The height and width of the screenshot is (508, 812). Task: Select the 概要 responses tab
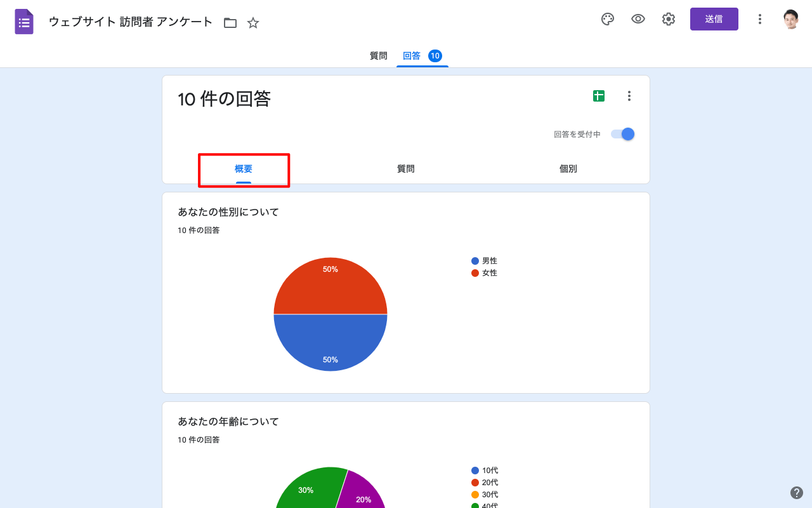[x=244, y=169]
